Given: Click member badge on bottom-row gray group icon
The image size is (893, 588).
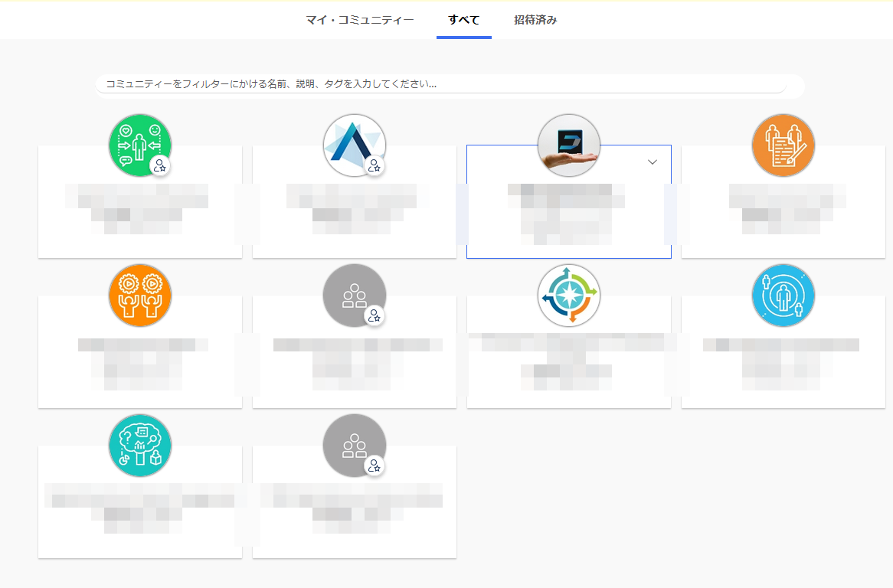Looking at the screenshot, I should click(375, 465).
